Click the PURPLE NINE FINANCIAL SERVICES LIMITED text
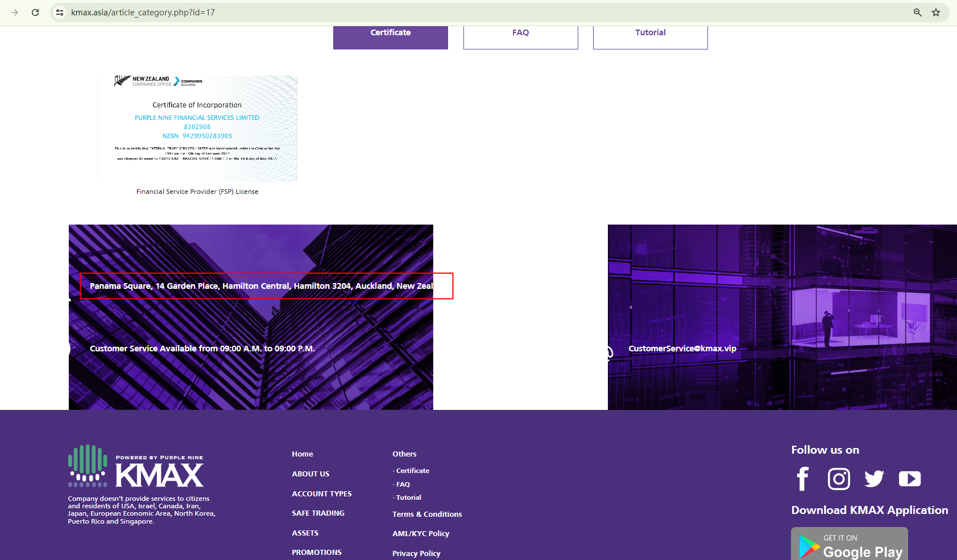The width and height of the screenshot is (957, 560). click(x=197, y=118)
